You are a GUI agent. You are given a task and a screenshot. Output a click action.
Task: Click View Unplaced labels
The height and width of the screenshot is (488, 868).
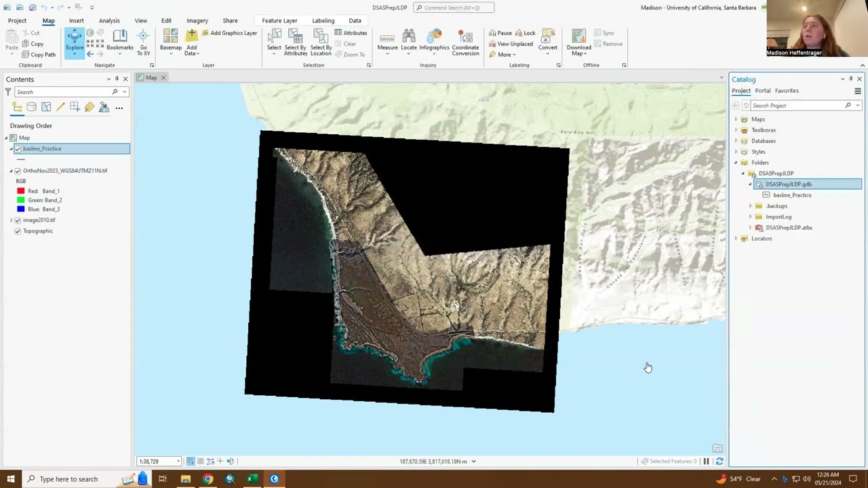510,44
